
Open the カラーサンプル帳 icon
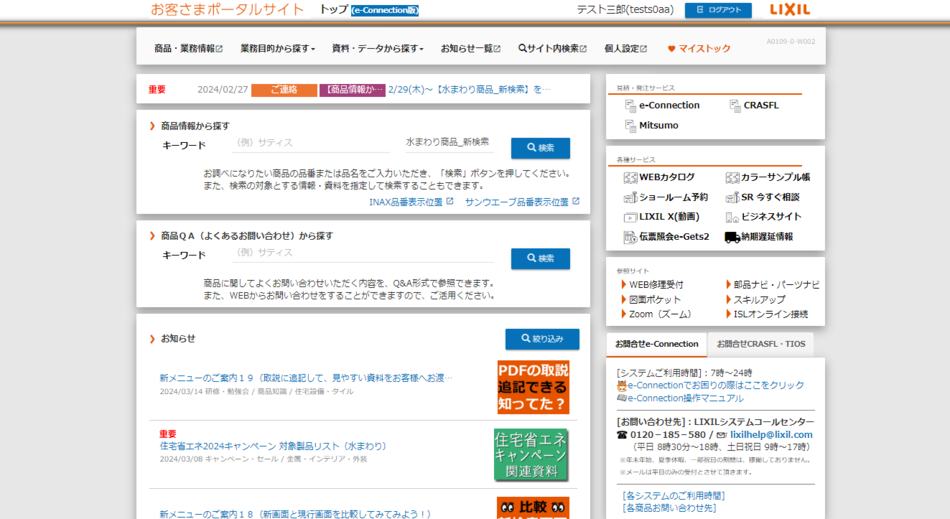tap(732, 178)
